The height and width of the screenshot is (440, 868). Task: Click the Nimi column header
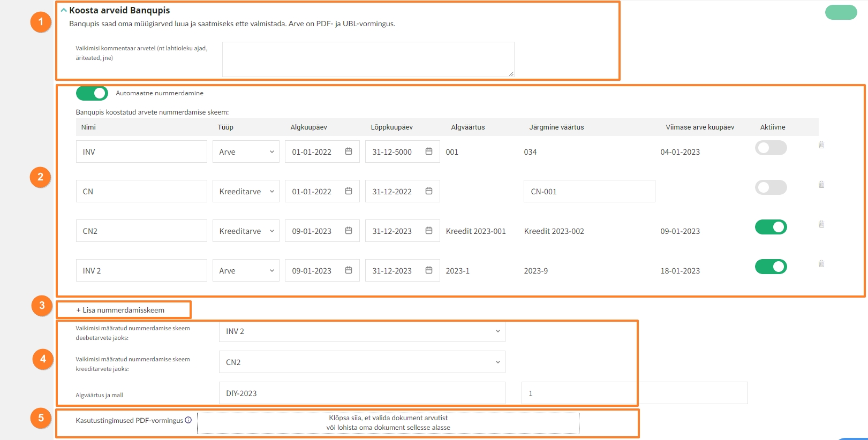click(x=88, y=127)
